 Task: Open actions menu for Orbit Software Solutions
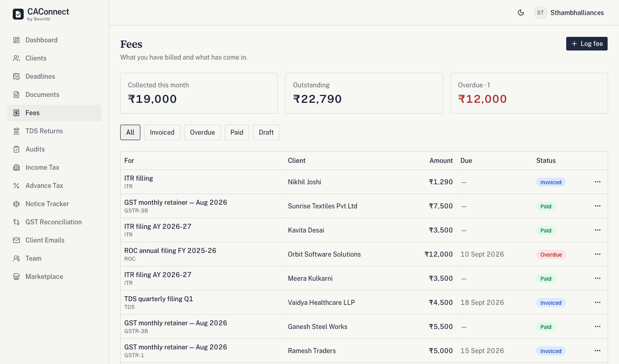pyautogui.click(x=598, y=254)
